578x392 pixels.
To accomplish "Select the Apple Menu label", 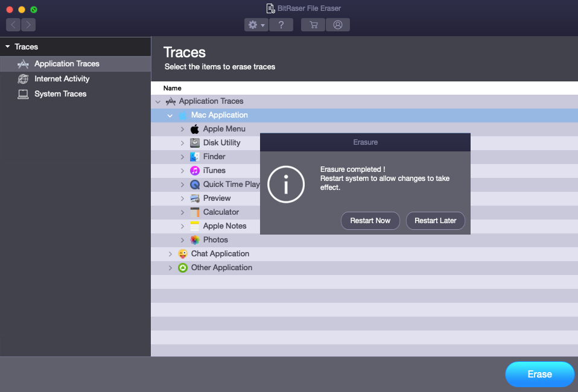I will tap(224, 129).
